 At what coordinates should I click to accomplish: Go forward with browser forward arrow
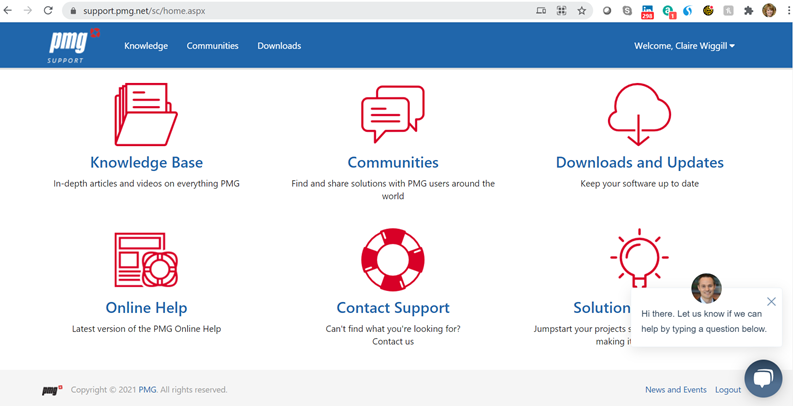point(28,10)
